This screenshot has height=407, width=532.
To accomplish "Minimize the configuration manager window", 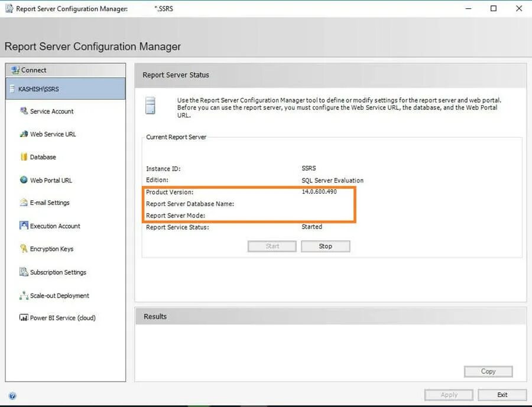I will point(469,8).
